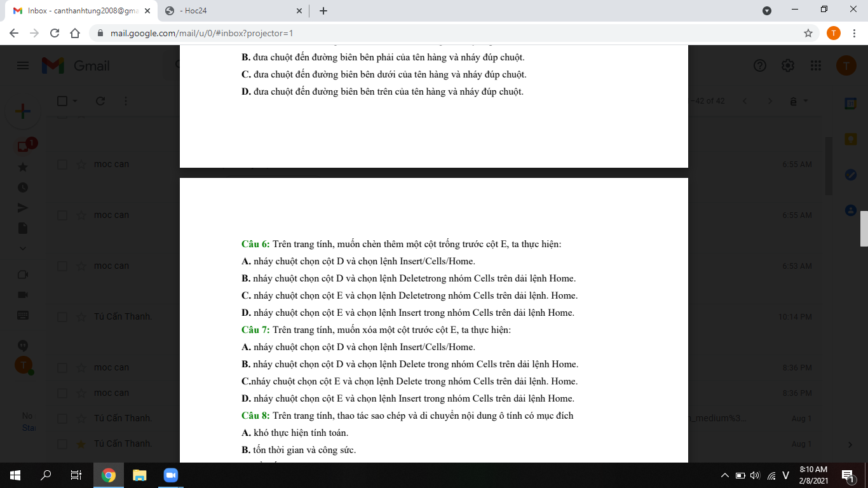Tick checkbox of the gold-starred Tú Cấn Thanh email
This screenshot has height=488, width=868.
click(62, 444)
